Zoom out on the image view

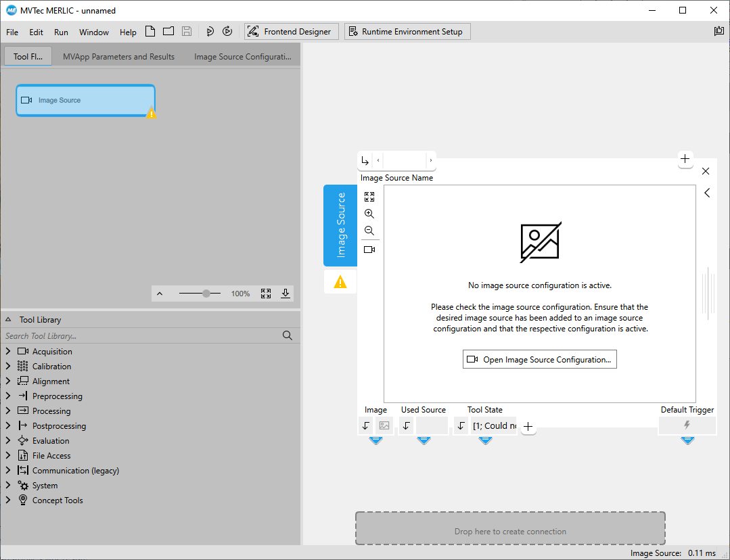coord(369,231)
